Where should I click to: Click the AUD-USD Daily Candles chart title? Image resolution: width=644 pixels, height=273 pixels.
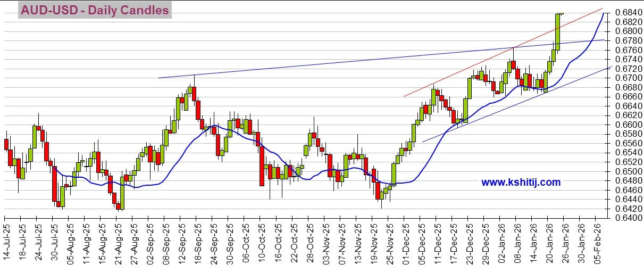pos(95,10)
